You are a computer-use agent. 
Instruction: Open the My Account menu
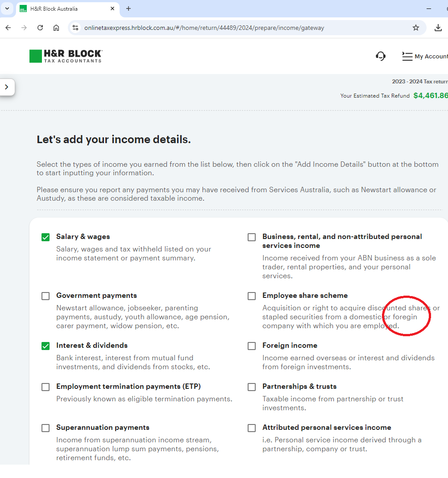(x=425, y=56)
